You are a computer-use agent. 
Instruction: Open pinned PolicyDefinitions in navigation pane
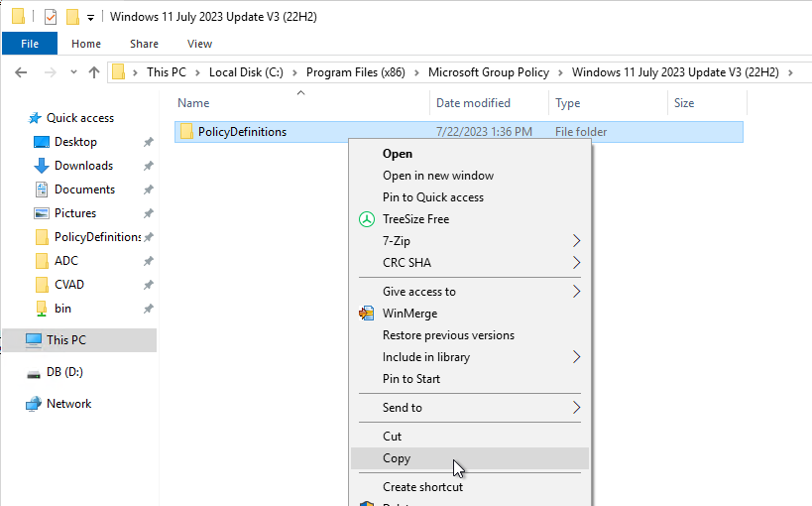click(97, 237)
